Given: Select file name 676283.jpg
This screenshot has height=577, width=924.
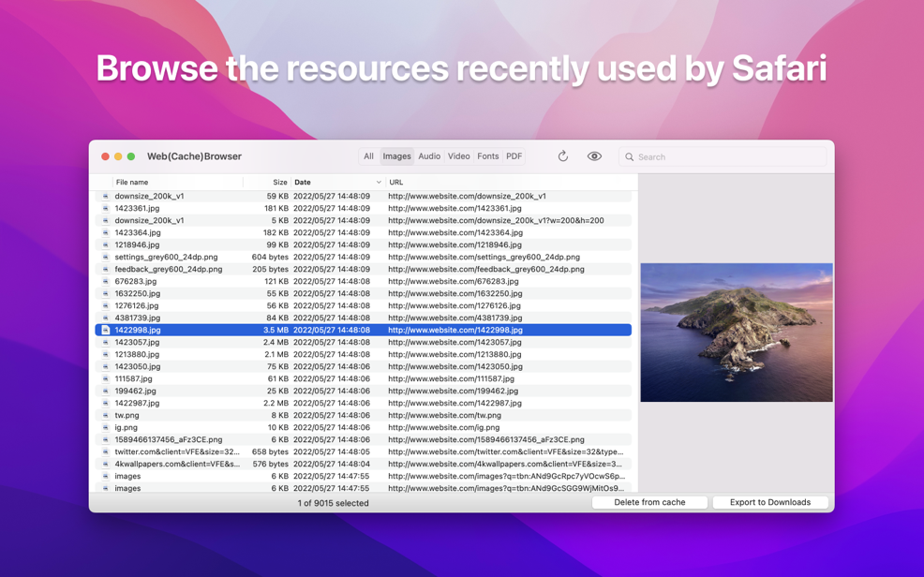Looking at the screenshot, I should point(136,281).
